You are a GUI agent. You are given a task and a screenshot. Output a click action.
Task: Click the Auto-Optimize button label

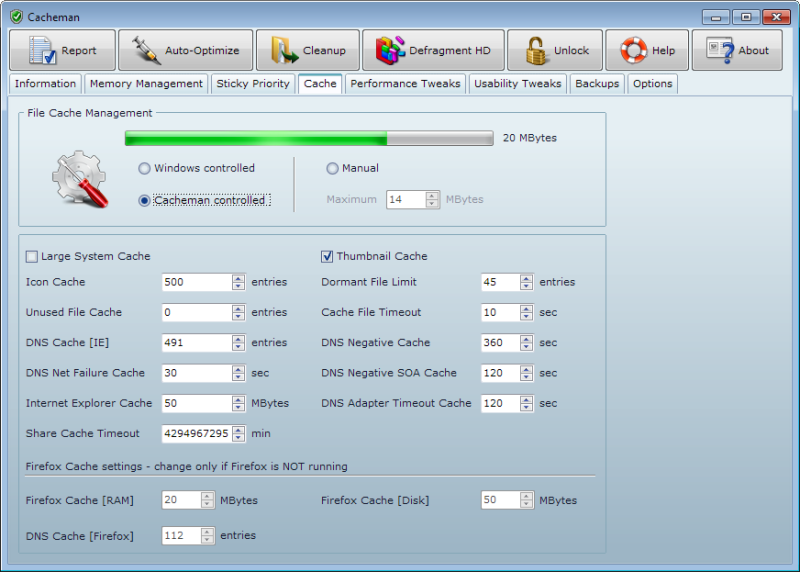click(x=202, y=51)
